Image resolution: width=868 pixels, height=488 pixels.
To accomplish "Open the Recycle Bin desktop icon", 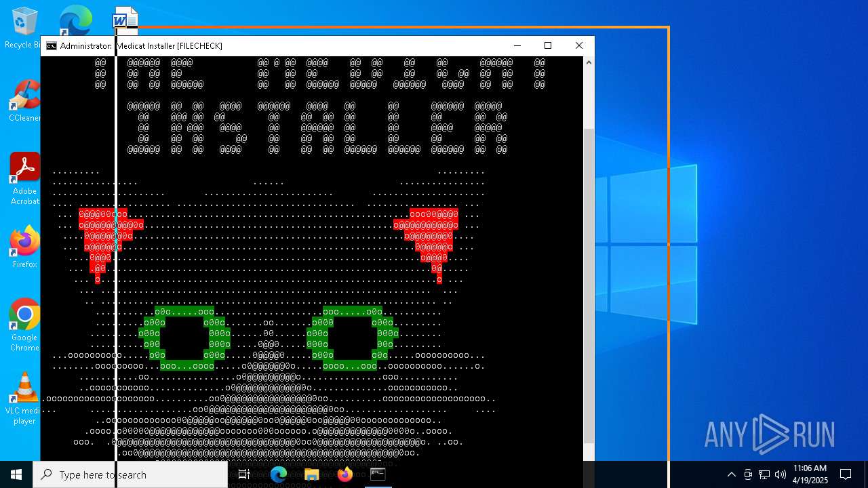I will tap(24, 27).
